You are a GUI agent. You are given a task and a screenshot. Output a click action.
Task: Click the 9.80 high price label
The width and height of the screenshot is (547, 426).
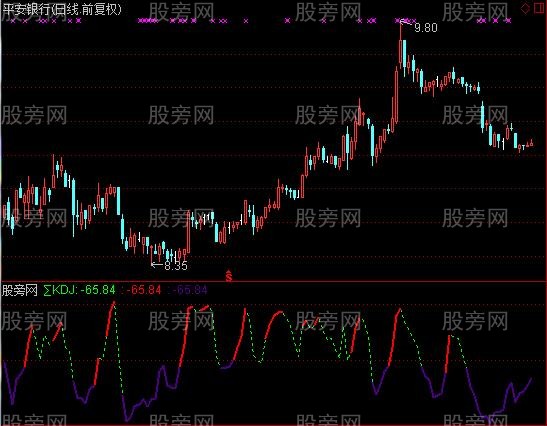[x=426, y=28]
